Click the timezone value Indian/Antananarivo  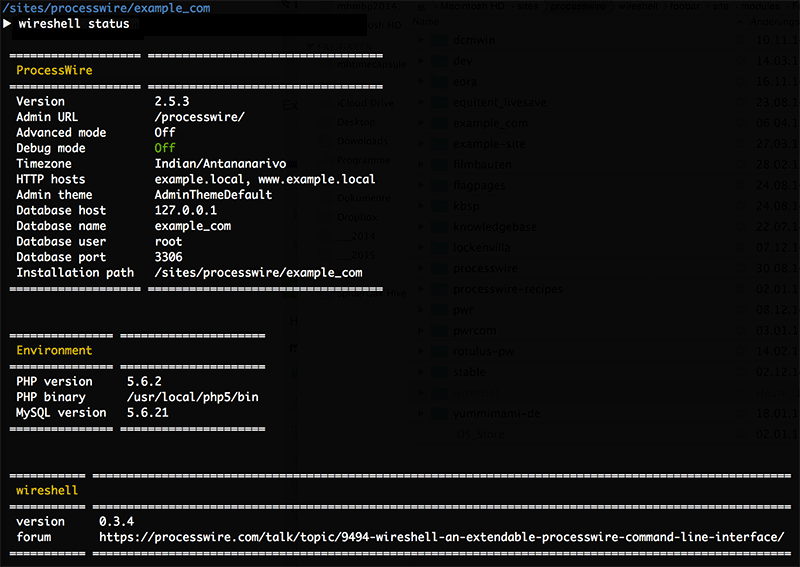coord(220,163)
